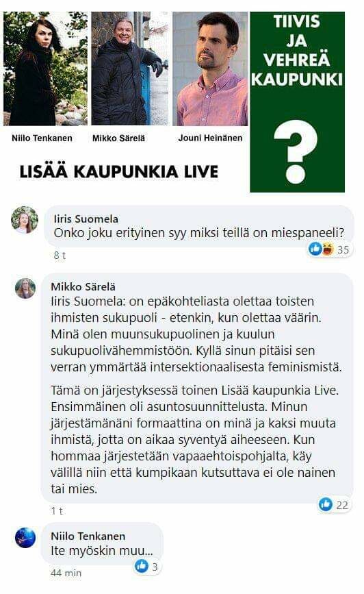Click like reaction icon on Iiris's comment
364x594 pixels.
(x=315, y=249)
